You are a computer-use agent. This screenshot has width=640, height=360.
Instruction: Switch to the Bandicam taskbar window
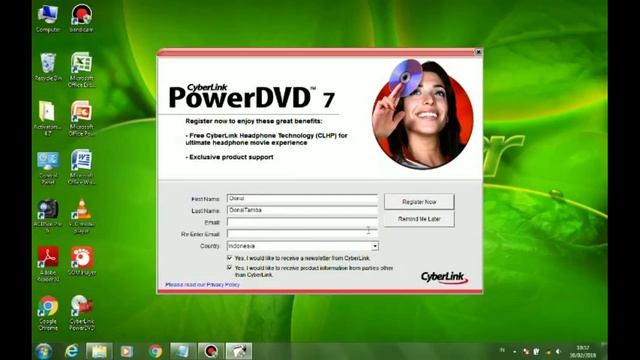coord(211,351)
